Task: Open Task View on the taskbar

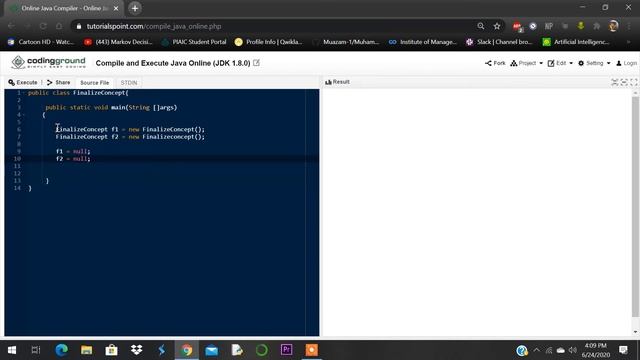Action: pos(36,350)
